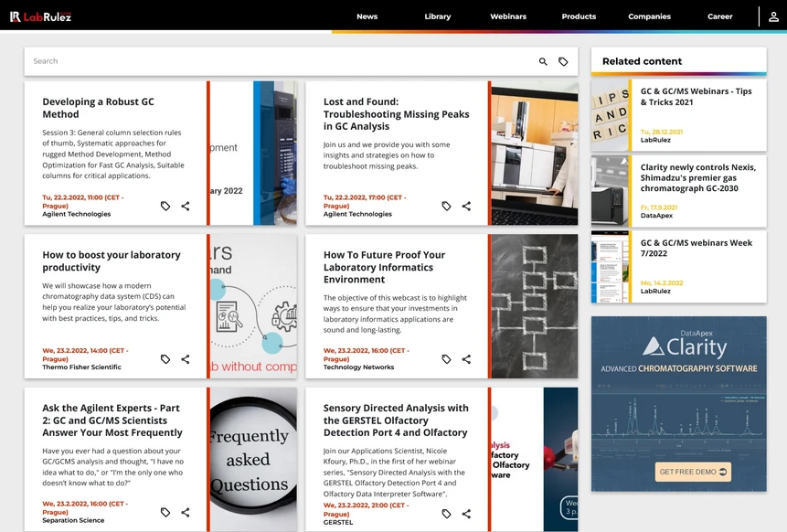Open Ask the Agilent Experts Part 2 title
Image resolution: width=787 pixels, height=532 pixels.
coord(112,420)
